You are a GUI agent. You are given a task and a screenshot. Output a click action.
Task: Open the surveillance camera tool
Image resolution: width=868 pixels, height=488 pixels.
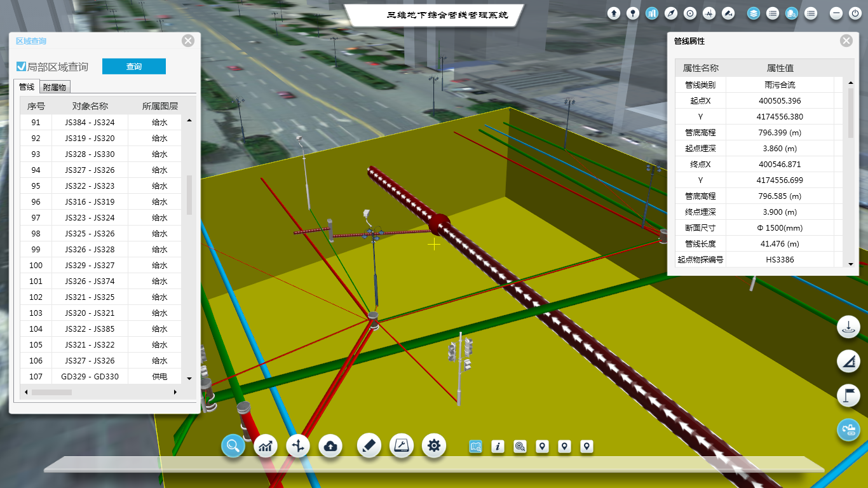coord(728,13)
